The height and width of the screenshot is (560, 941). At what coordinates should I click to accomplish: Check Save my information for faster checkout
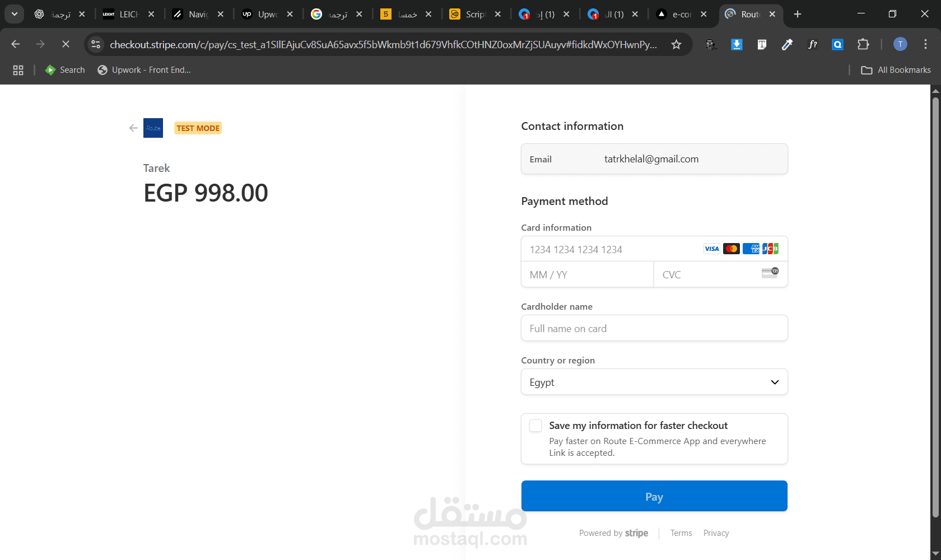point(535,426)
